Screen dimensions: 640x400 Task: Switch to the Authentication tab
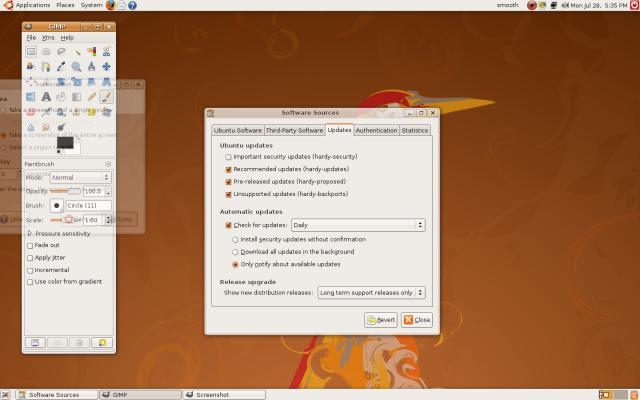tap(376, 130)
